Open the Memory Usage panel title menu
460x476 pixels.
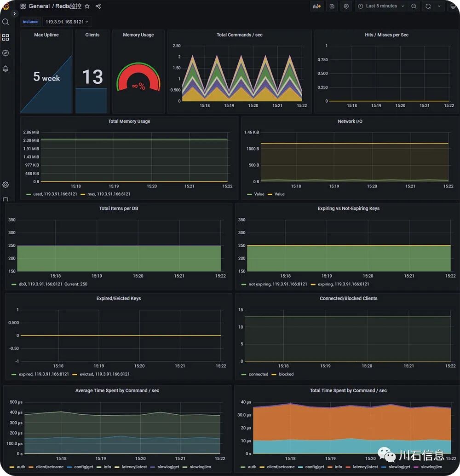click(138, 35)
